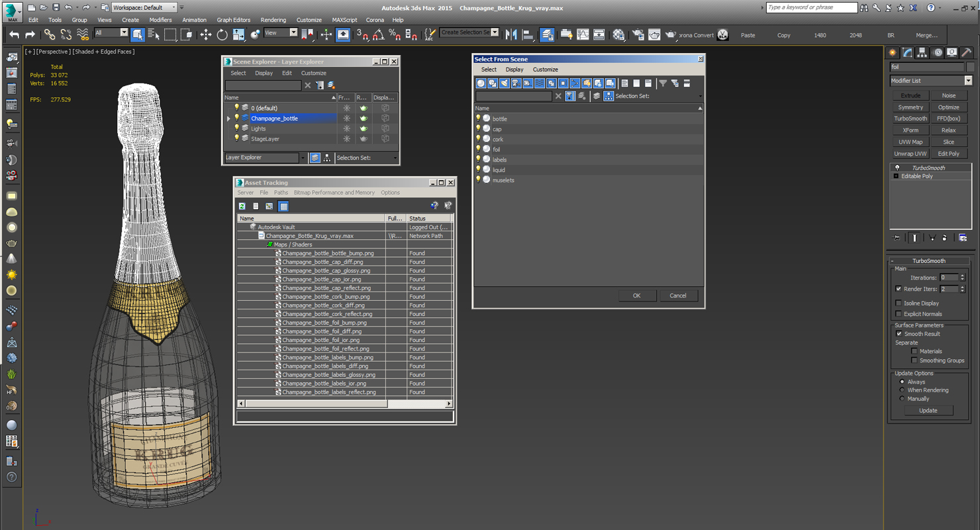This screenshot has height=530, width=980.
Task: Open the Workspace: Default dropdown
Action: [144, 7]
